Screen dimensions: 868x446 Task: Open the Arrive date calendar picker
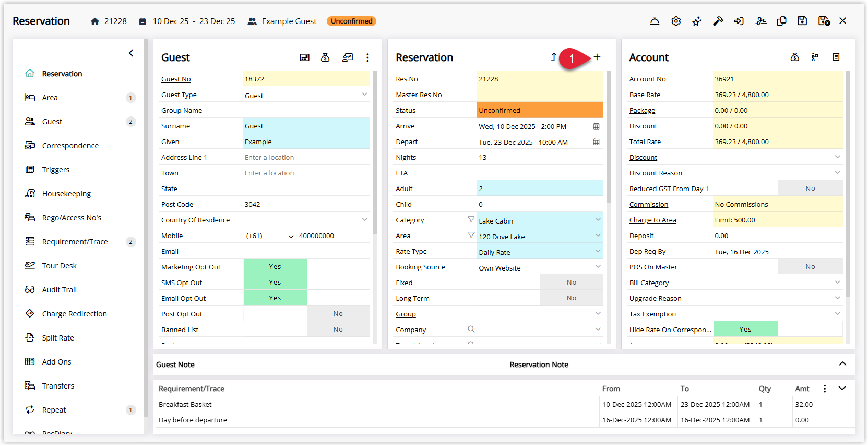(x=596, y=126)
